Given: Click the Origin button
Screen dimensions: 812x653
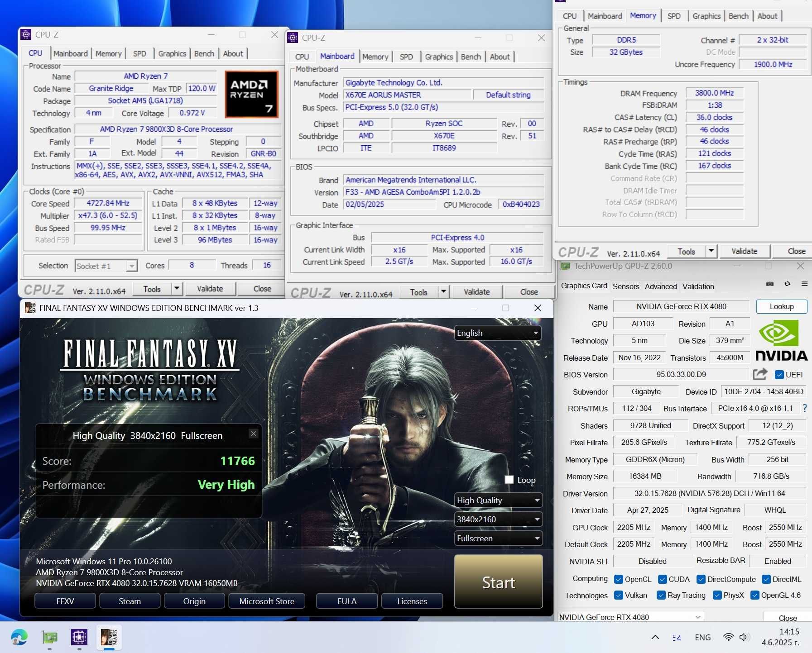Looking at the screenshot, I should point(194,601).
